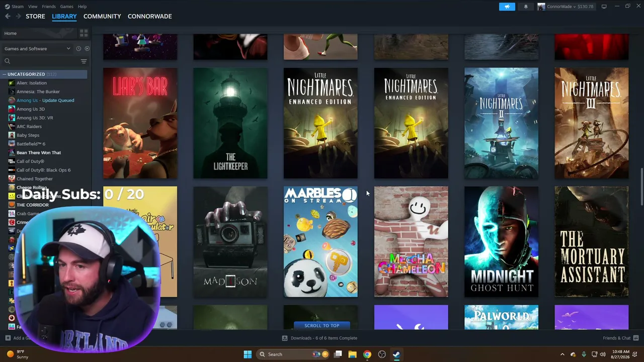
Task: Switch to the Community tab
Action: click(x=102, y=16)
